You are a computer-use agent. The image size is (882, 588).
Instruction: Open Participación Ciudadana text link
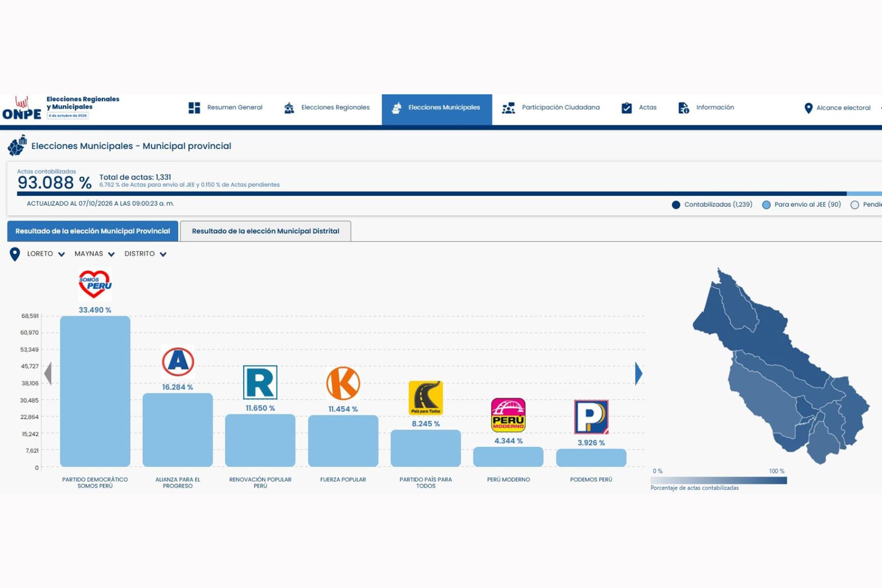pos(561,107)
